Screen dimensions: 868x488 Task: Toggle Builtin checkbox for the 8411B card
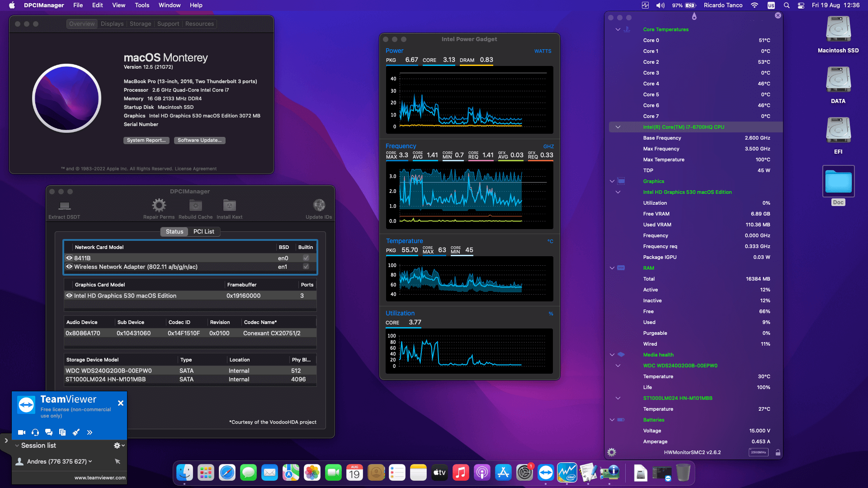click(x=306, y=258)
